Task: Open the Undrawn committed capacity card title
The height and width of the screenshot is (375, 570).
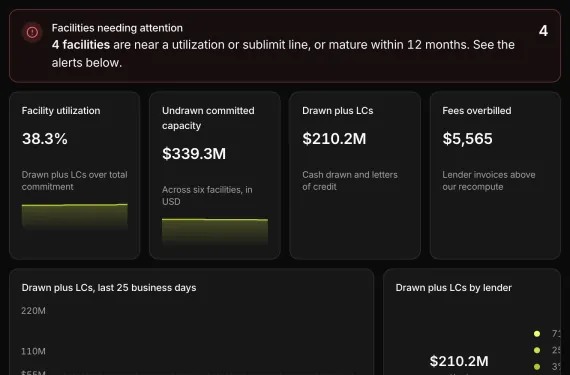Action: [x=208, y=118]
